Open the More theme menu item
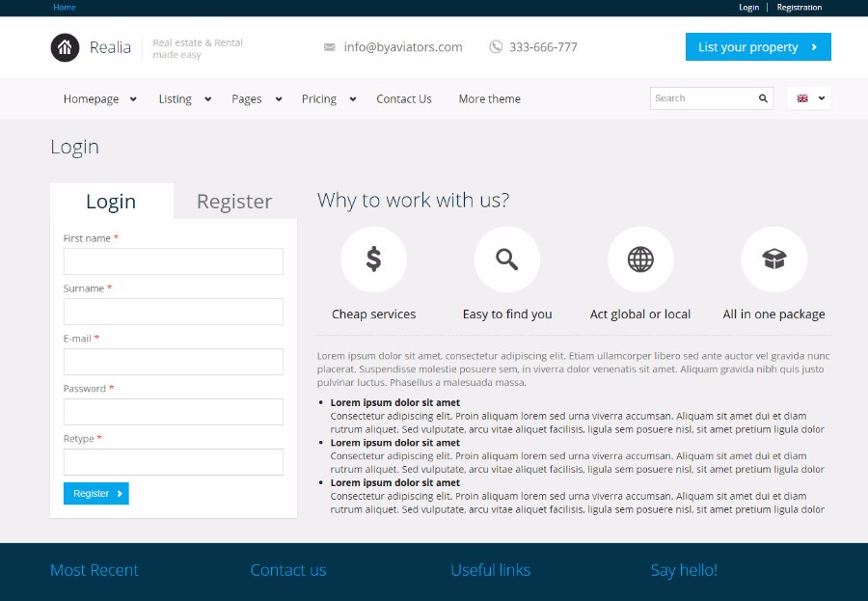 (x=489, y=99)
